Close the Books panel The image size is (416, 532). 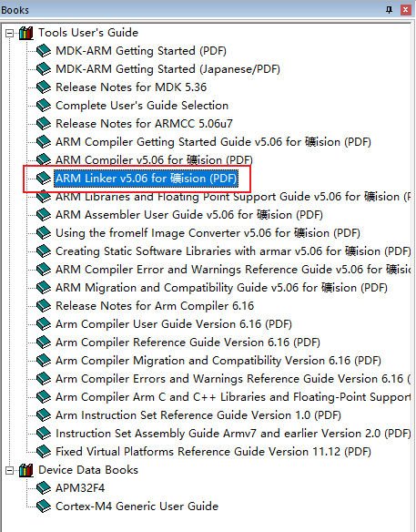point(405,10)
